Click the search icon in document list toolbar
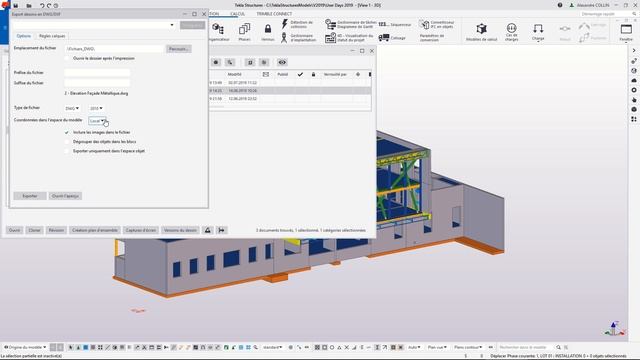This screenshot has width=640, height=360. (230, 62)
